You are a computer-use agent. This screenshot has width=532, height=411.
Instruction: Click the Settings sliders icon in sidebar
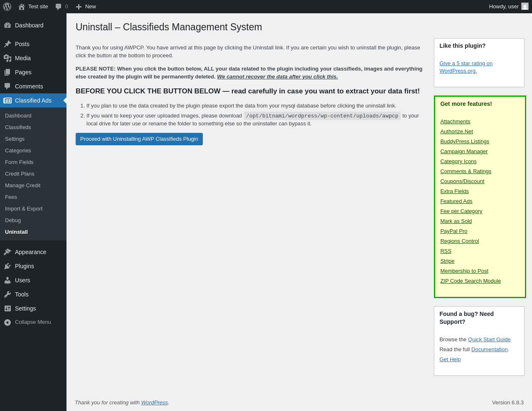pyautogui.click(x=7, y=308)
